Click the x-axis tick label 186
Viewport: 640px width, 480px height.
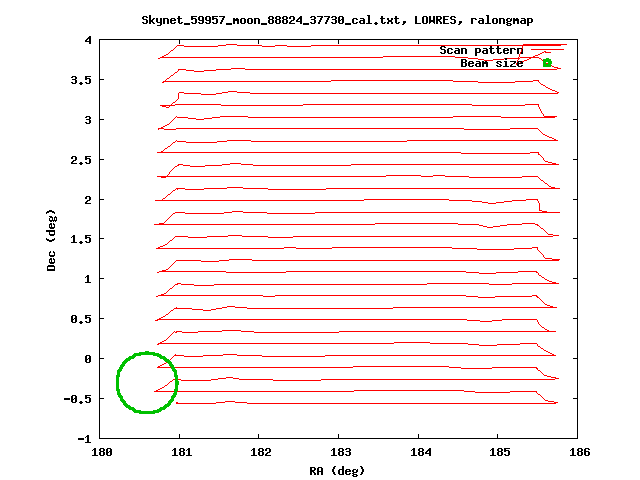coord(580,452)
